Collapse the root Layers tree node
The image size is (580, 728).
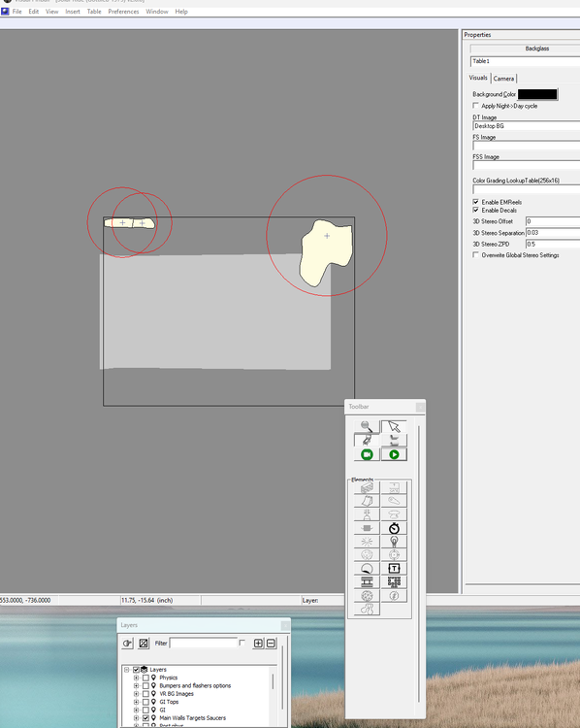point(126,670)
